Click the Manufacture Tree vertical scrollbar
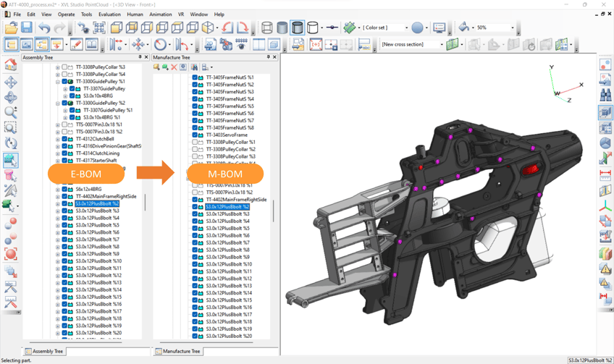 [274, 210]
